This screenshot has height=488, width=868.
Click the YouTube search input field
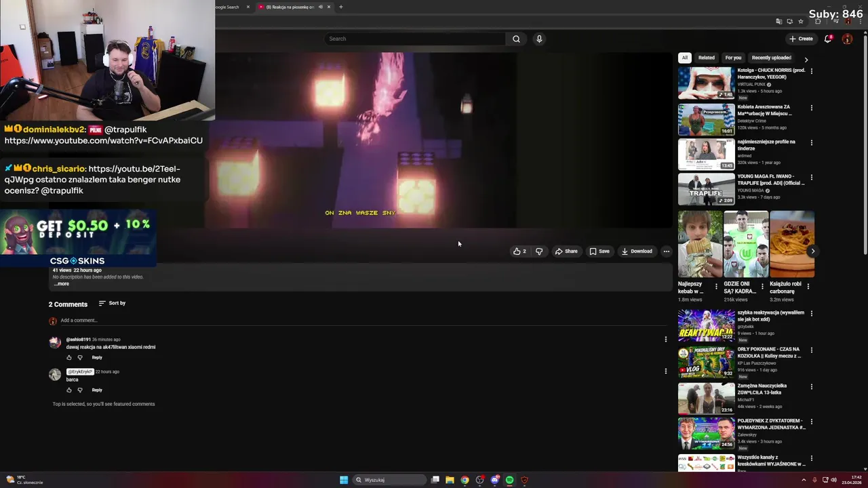(415, 39)
